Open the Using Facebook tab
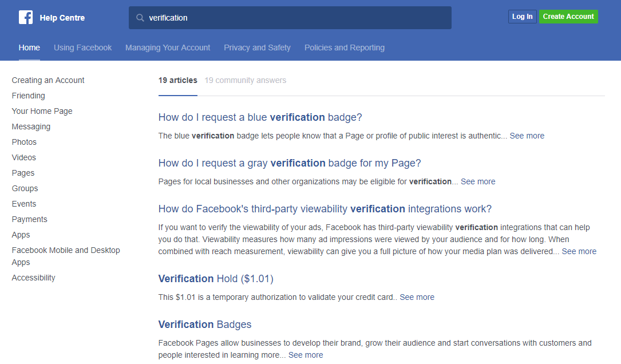 pyautogui.click(x=83, y=48)
